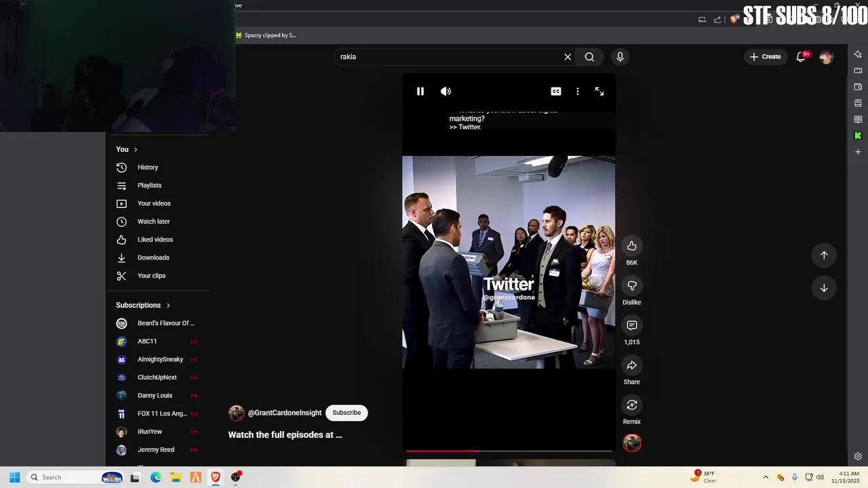This screenshot has height=488, width=868.
Task: Open OBS Studio from the taskbar
Action: tap(235, 477)
